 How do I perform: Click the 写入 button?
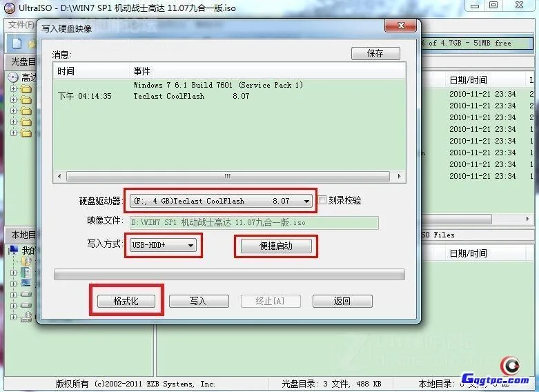tap(199, 301)
